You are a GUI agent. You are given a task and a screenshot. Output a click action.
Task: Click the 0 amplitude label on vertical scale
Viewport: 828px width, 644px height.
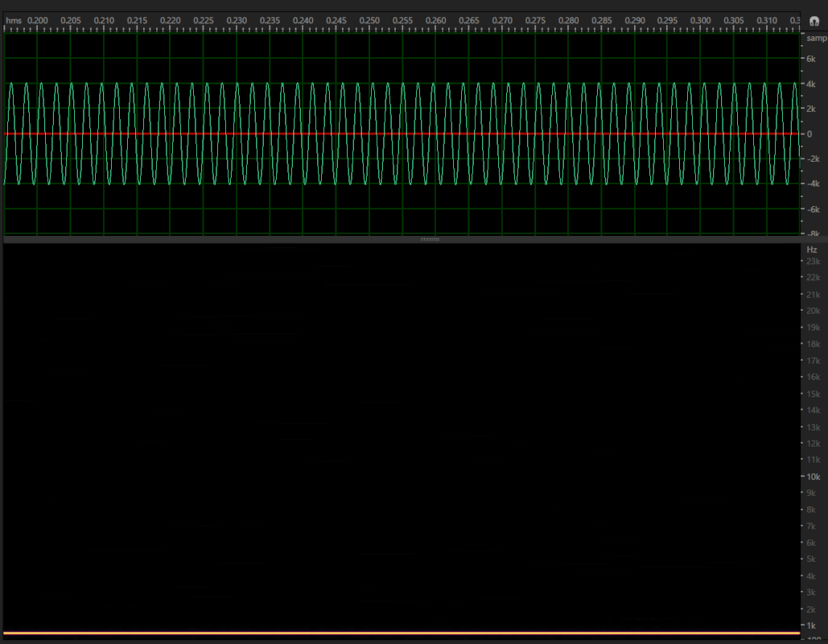tap(808, 134)
